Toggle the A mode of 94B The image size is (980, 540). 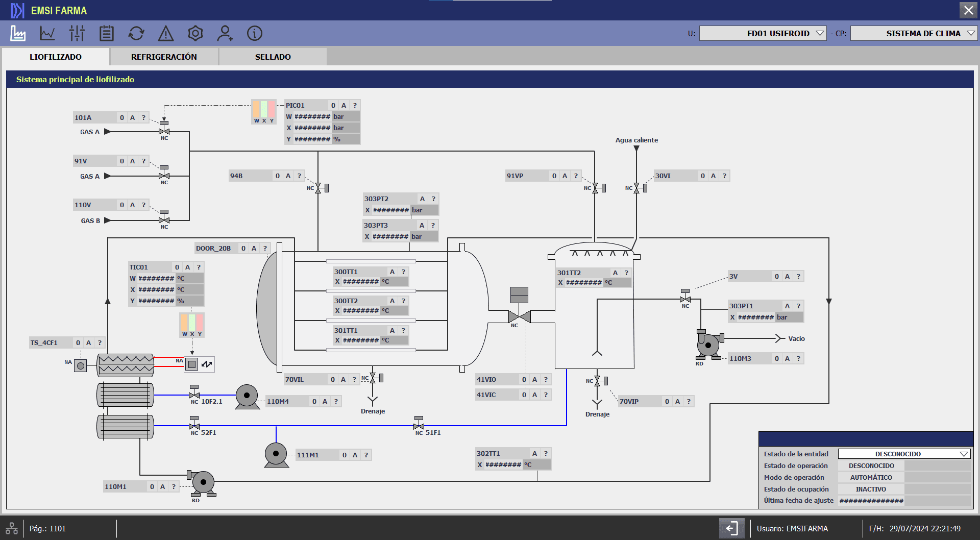(288, 176)
